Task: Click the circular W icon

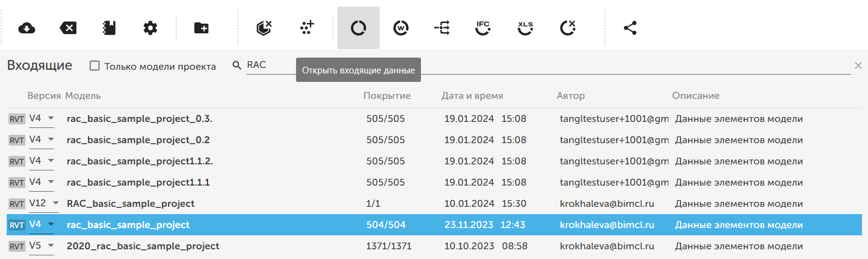Action: [400, 28]
